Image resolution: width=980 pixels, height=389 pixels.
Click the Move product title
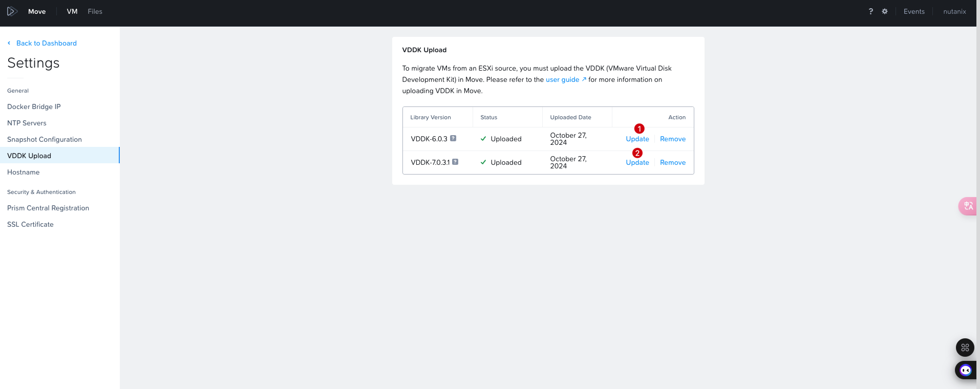coord(37,11)
